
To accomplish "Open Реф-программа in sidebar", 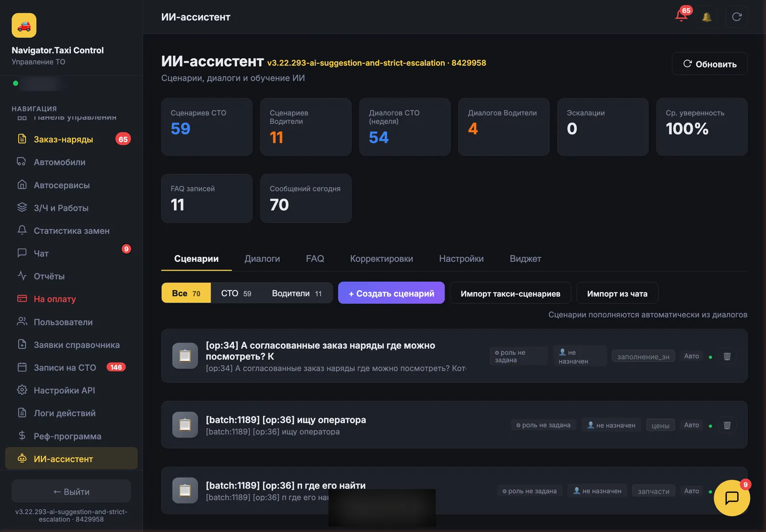I will (x=71, y=436).
